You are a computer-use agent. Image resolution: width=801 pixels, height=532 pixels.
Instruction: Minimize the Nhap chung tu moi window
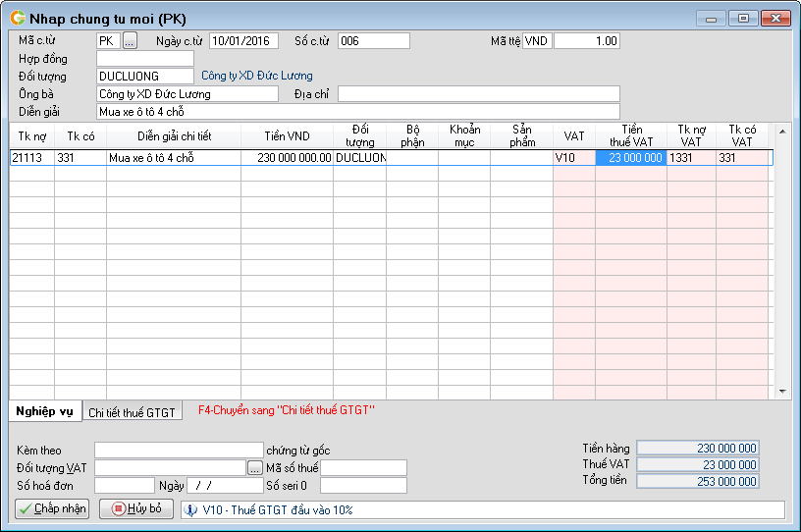tap(711, 19)
